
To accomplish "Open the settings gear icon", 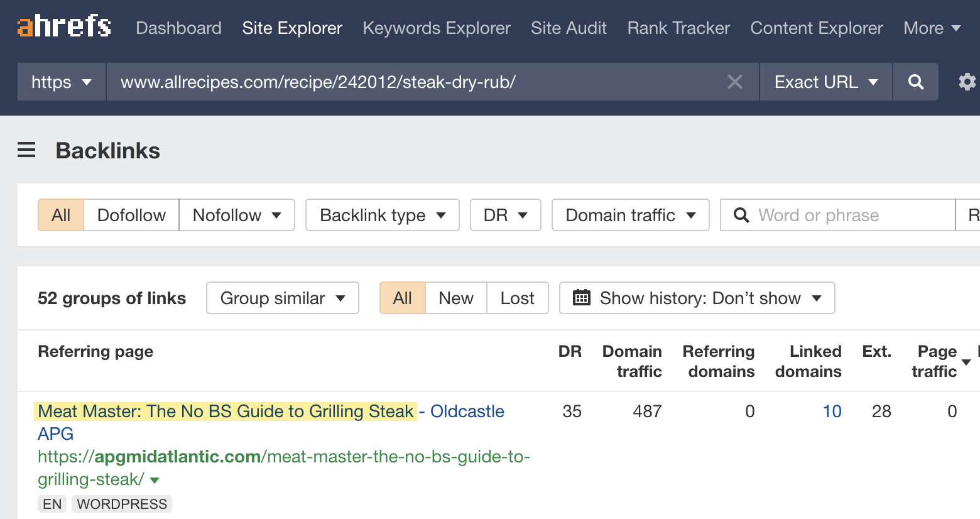I will 966,82.
